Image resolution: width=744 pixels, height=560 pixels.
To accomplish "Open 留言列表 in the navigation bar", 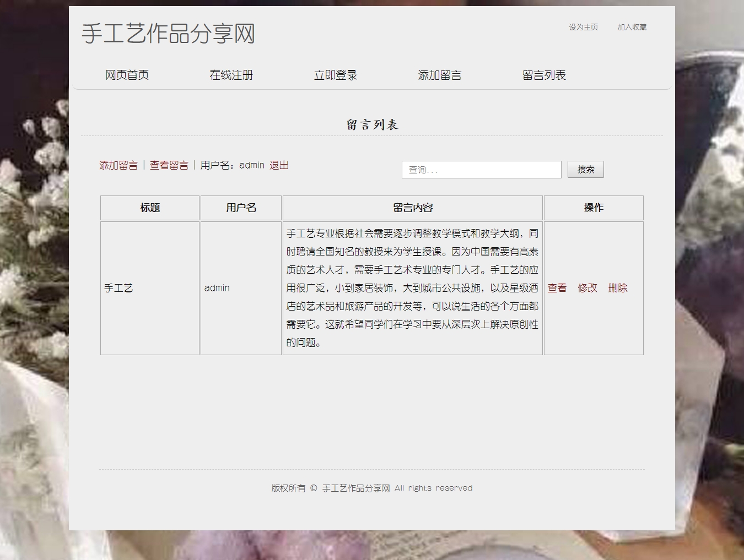I will tap(544, 75).
